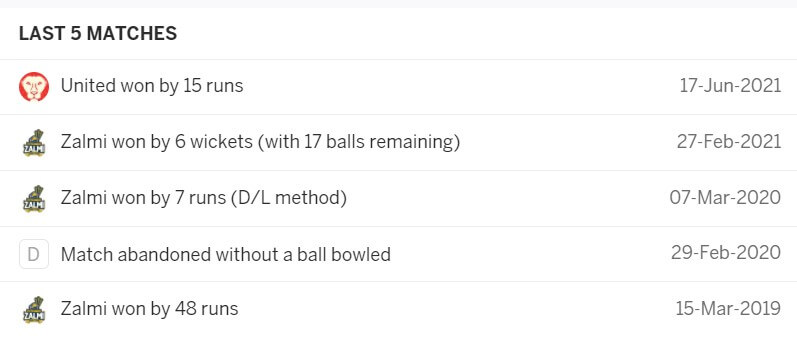Select the 29-Feb-2020 date
Image resolution: width=797 pixels, height=361 pixels.
(726, 253)
